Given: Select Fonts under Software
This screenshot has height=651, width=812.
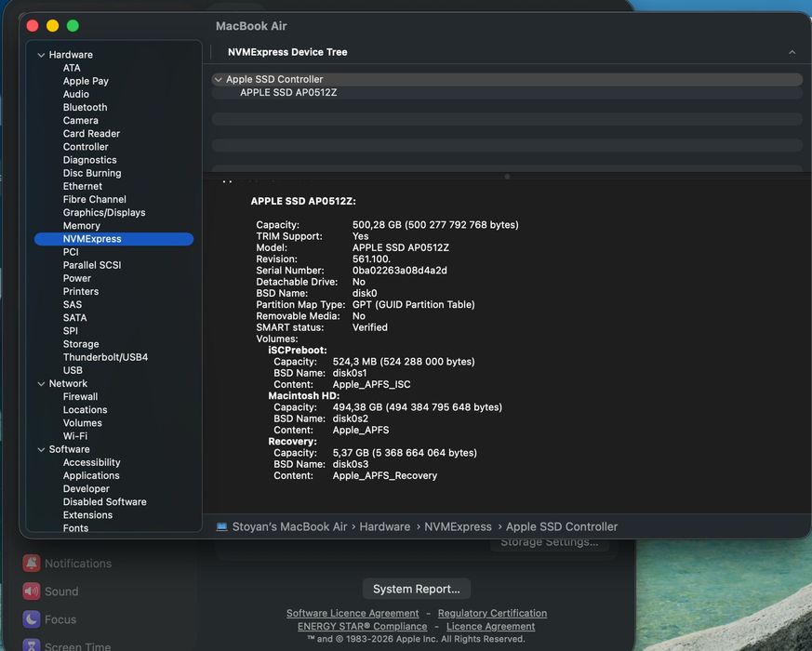Looking at the screenshot, I should tap(75, 528).
